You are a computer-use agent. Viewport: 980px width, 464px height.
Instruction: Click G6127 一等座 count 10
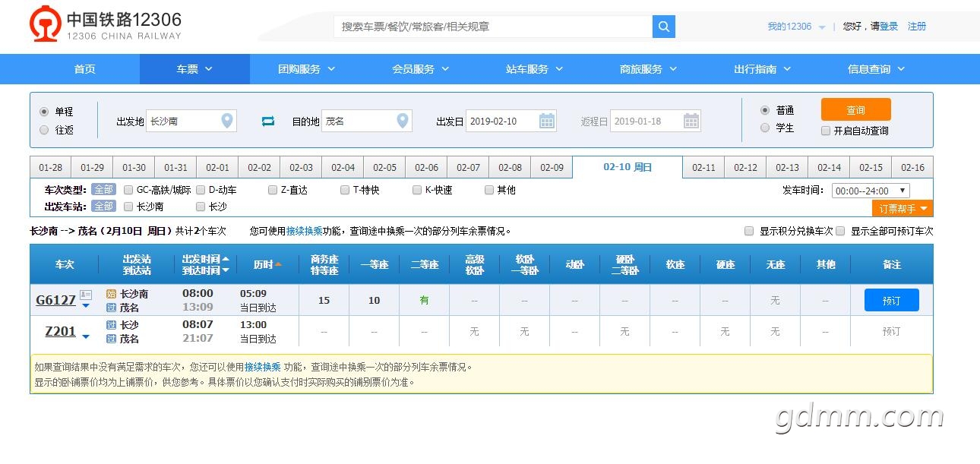[374, 300]
